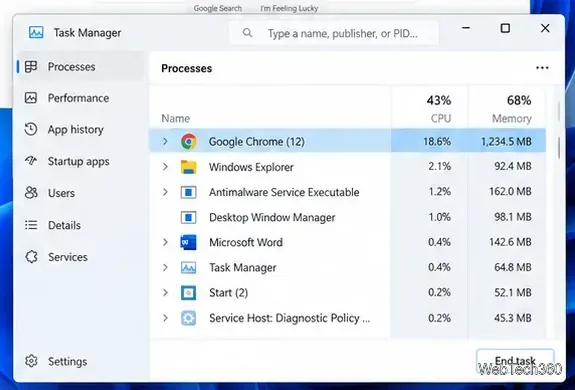Click the App history clock icon

(x=31, y=129)
